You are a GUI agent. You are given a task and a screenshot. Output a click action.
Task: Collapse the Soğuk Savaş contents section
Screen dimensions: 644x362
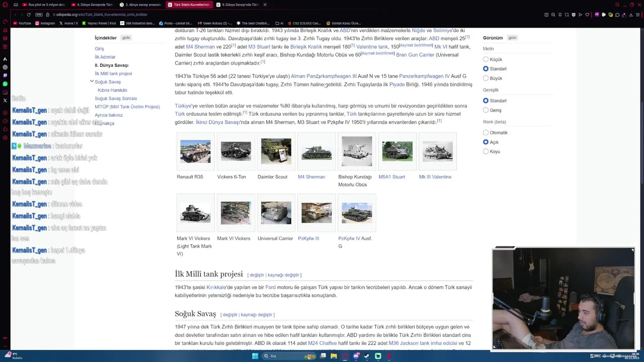[92, 81]
